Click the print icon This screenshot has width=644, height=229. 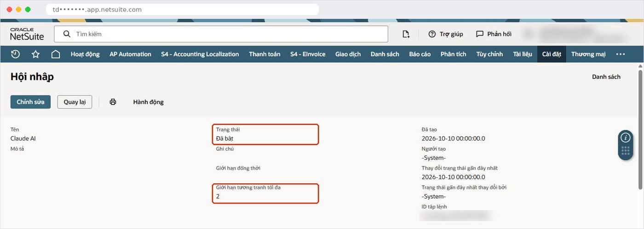point(113,102)
